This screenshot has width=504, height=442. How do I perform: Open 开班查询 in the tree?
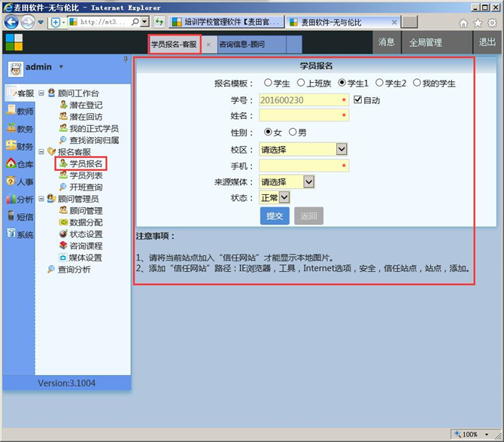(81, 187)
